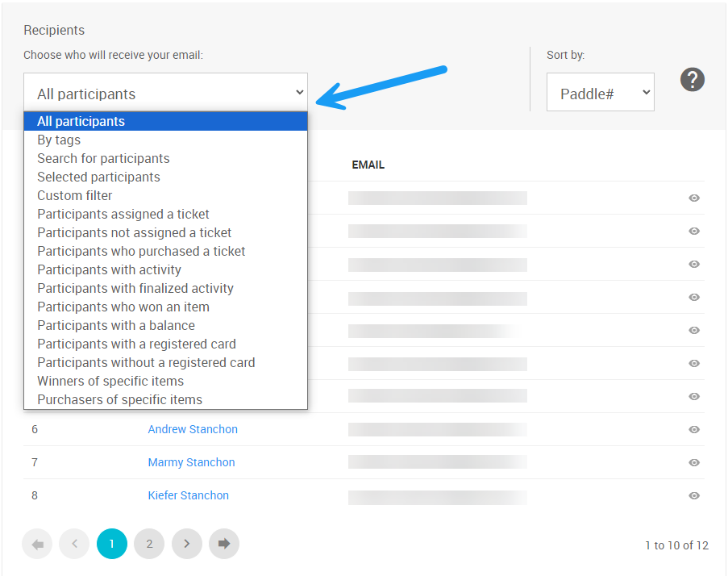The height and width of the screenshot is (576, 728).
Task: Click the previous page chevron
Action: tap(74, 544)
